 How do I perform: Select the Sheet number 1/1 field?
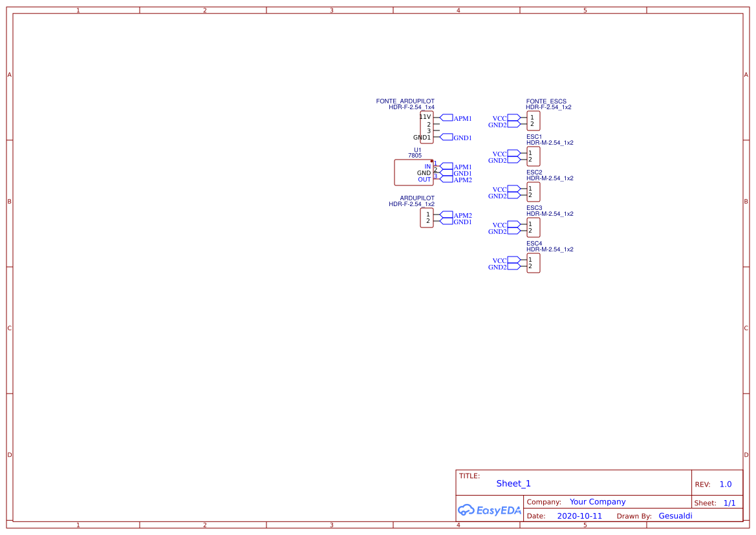tap(729, 503)
